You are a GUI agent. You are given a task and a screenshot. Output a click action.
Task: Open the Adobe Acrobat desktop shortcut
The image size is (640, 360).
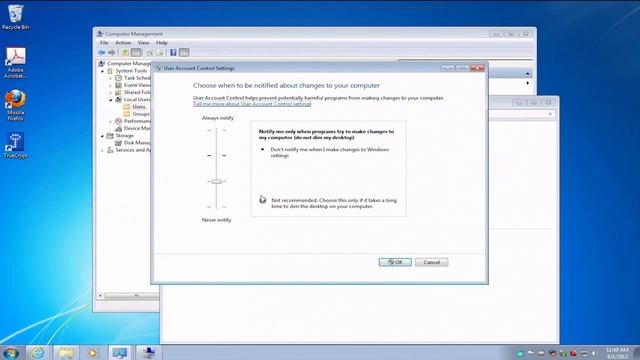click(x=16, y=63)
